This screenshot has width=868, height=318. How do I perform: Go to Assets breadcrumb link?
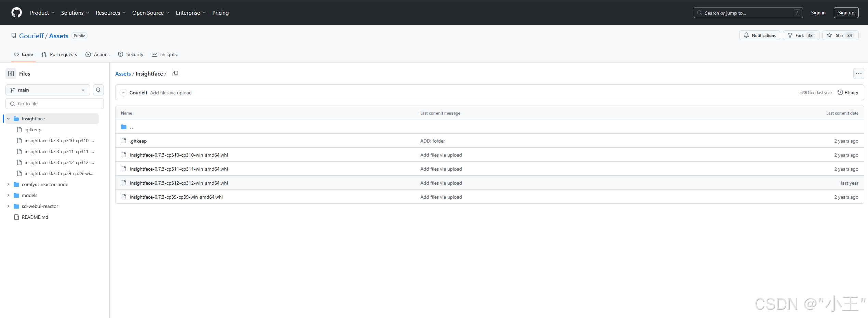click(123, 74)
